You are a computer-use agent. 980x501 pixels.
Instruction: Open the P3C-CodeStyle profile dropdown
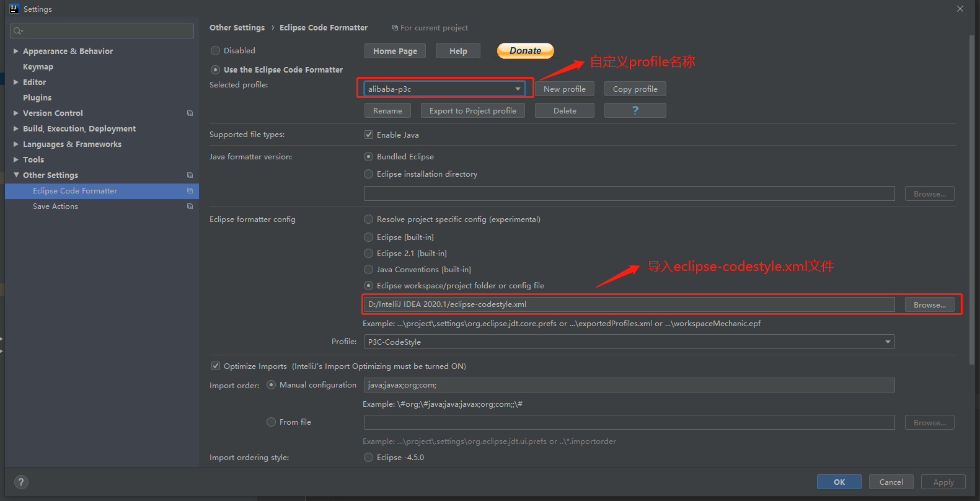(x=629, y=342)
